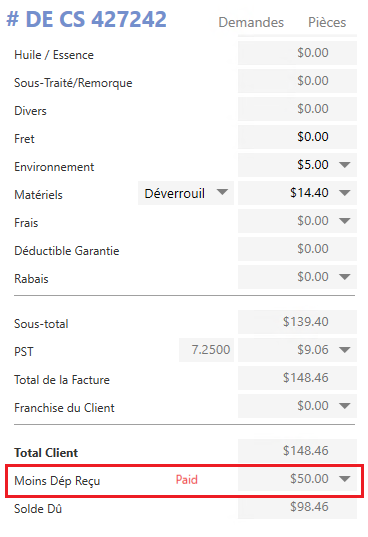Click the Total Client $148.46 field
The height and width of the screenshot is (537, 368).
[x=297, y=451]
